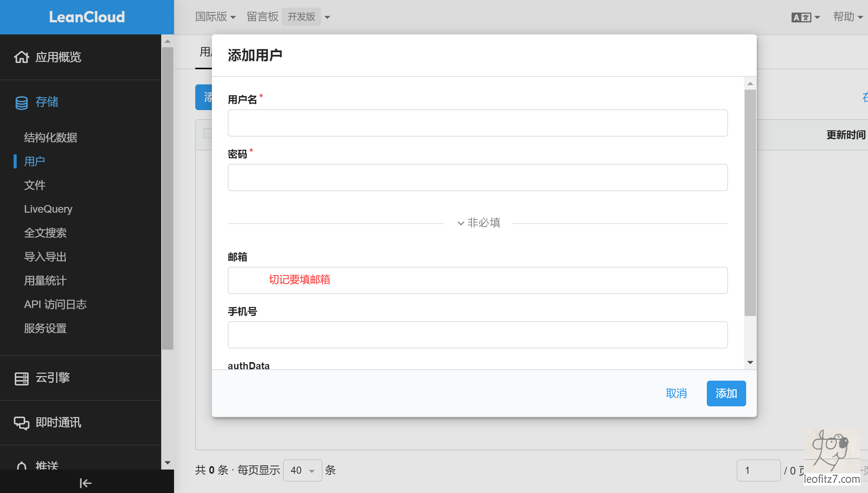Collapse the 非必填 optional section
The image size is (868, 493).
point(479,223)
